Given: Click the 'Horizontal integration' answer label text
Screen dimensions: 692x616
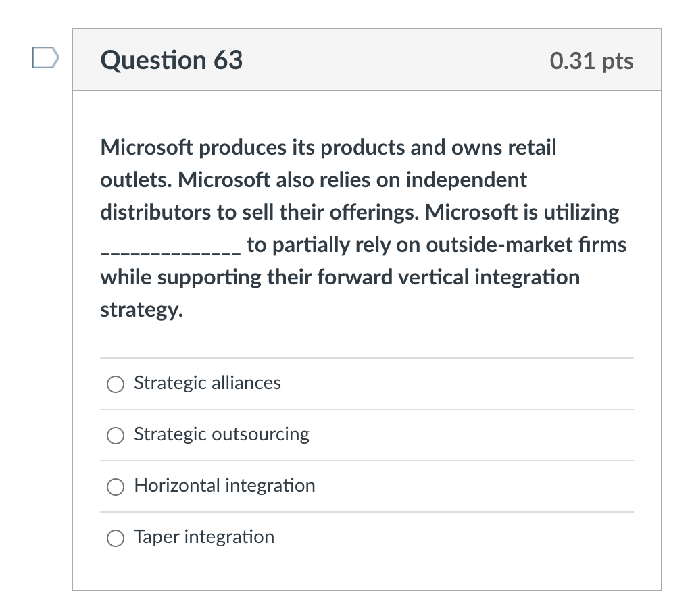Looking at the screenshot, I should point(224,486).
